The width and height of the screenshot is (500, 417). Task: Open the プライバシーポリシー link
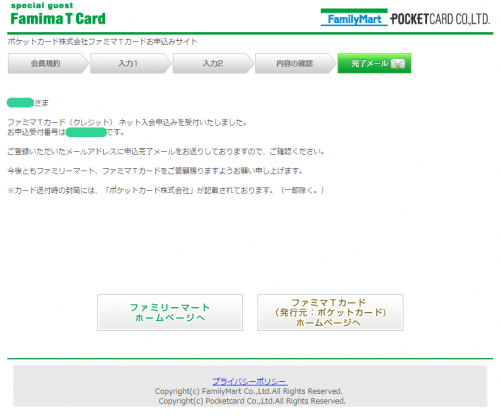click(250, 381)
